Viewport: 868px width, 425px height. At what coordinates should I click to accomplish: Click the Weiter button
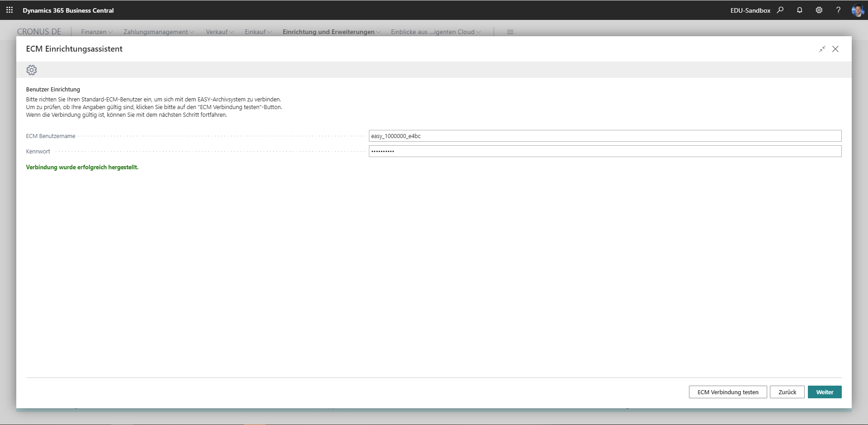(825, 392)
